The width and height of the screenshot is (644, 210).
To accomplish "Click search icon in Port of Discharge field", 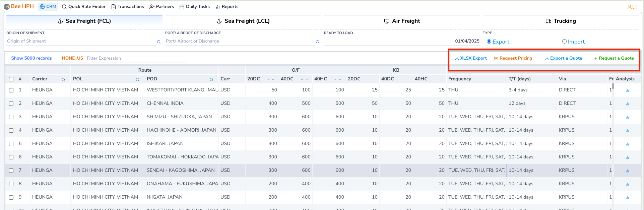I will pos(317,42).
